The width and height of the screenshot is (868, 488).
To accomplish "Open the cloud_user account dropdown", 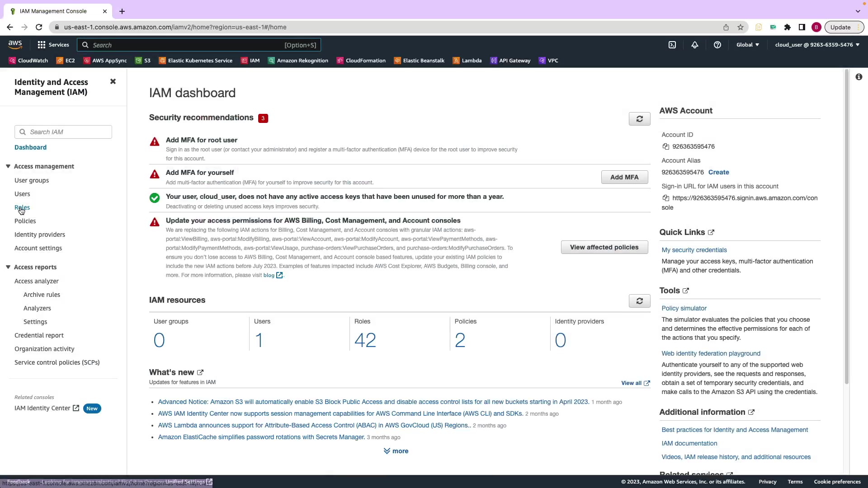I will (817, 45).
